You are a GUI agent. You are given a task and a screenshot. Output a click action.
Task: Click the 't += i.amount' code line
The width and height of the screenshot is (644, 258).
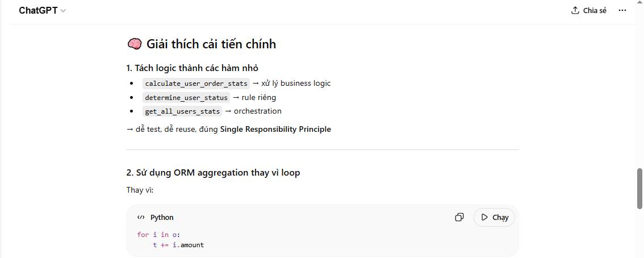tap(178, 245)
